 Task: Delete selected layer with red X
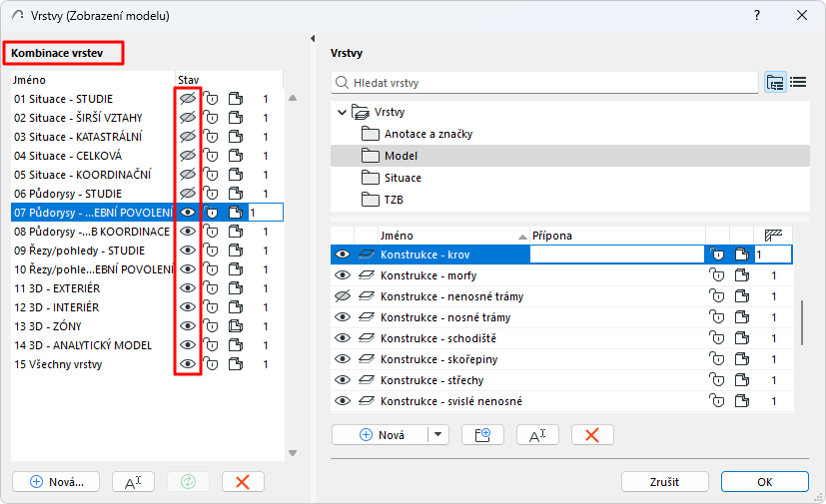pyautogui.click(x=592, y=434)
